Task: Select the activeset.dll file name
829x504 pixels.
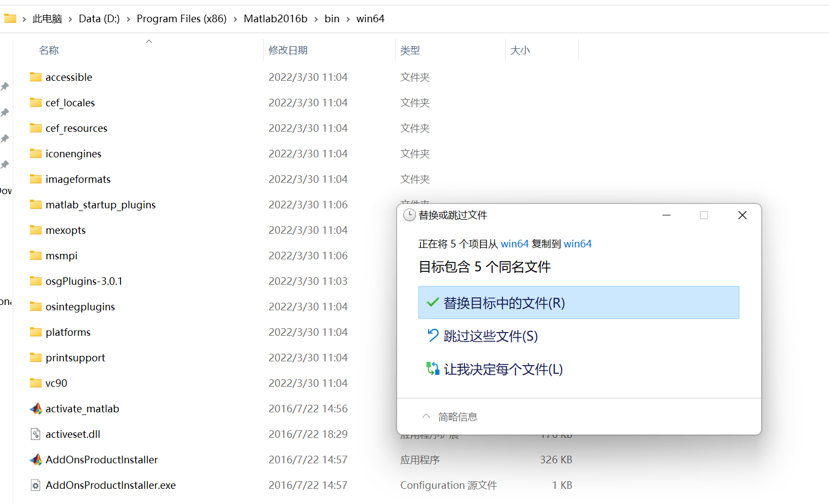Action: click(73, 434)
